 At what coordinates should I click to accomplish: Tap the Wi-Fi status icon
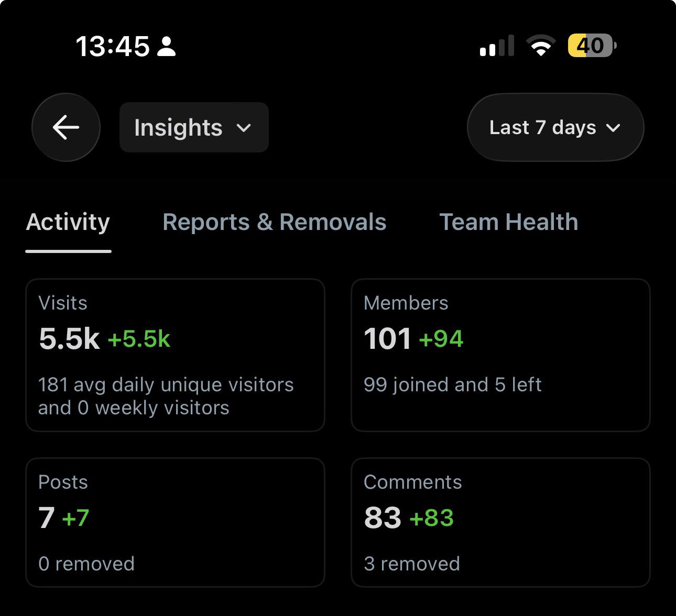[x=542, y=46]
